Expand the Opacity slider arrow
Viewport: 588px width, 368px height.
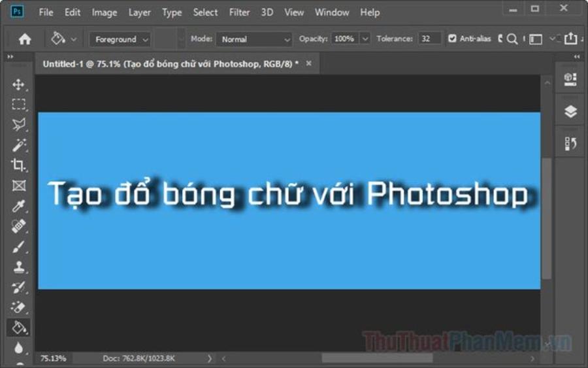coord(365,39)
